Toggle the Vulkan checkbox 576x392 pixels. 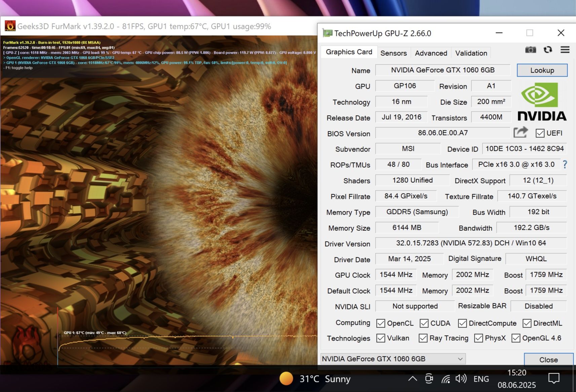pyautogui.click(x=381, y=338)
